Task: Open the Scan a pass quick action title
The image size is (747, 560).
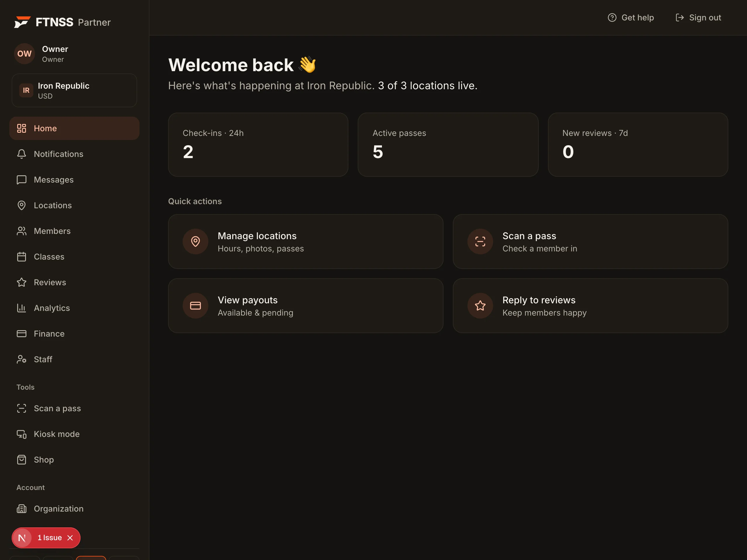Action: click(x=529, y=236)
